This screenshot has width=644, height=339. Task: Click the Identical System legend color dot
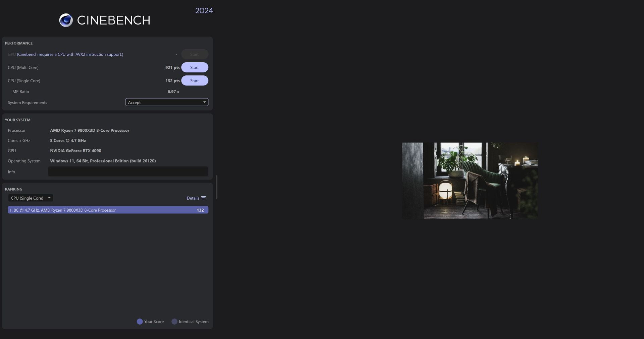tap(174, 322)
